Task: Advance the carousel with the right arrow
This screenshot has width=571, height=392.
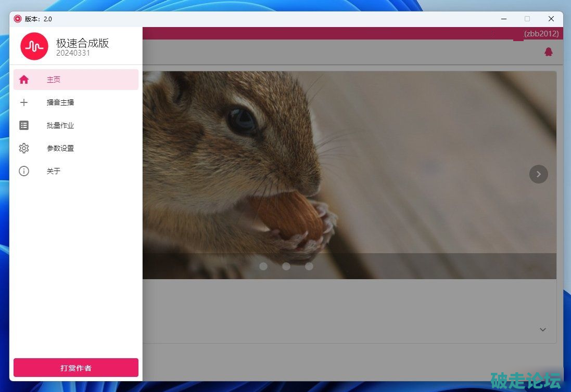Action: point(539,174)
